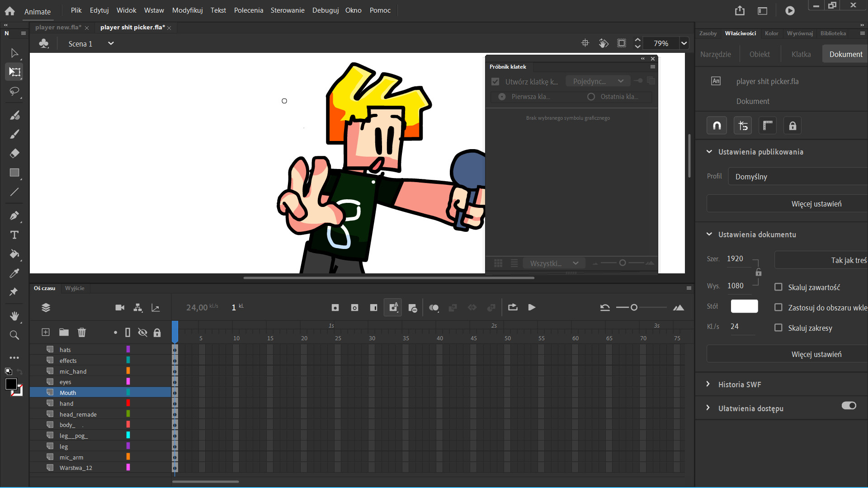Click the Pierwsza kla radio button
Image resolution: width=868 pixels, height=488 pixels.
point(501,96)
